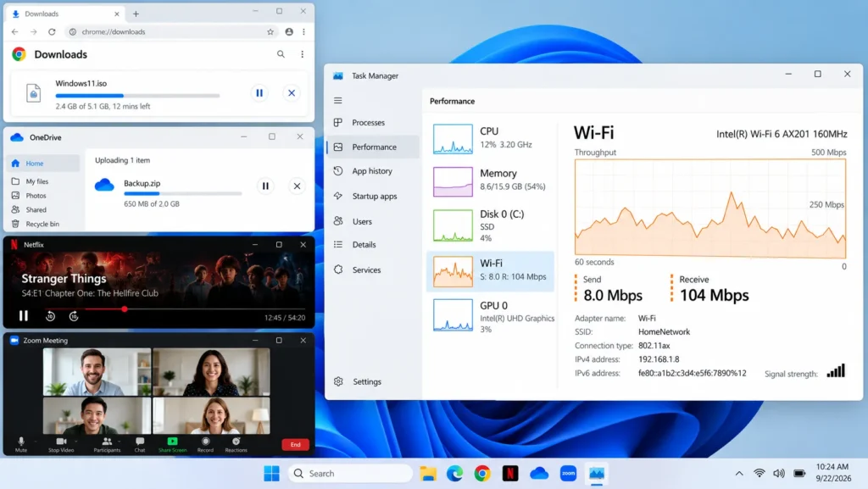868x489 pixels.
Task: Open Services page in Task Manager
Action: coord(373,270)
